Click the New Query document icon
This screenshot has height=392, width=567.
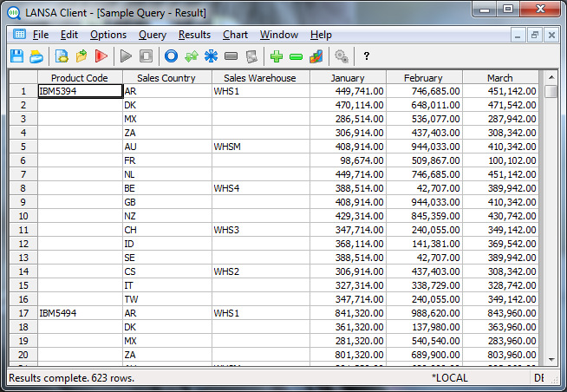(x=62, y=56)
